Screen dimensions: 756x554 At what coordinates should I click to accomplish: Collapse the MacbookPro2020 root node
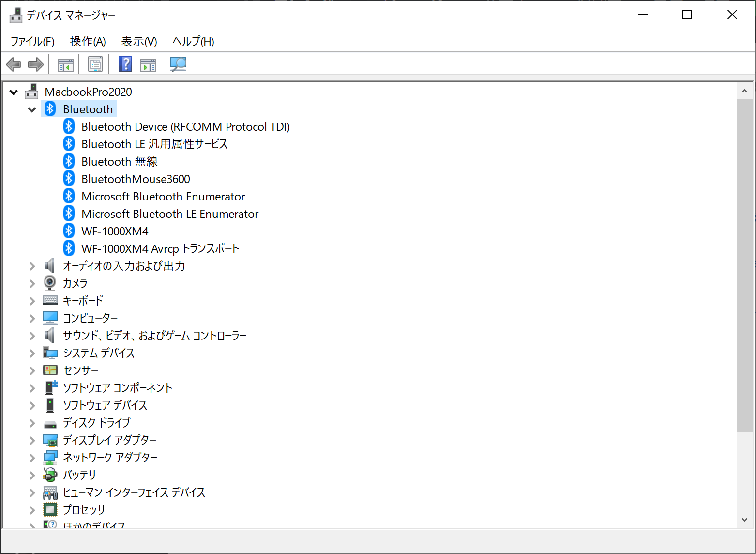14,92
